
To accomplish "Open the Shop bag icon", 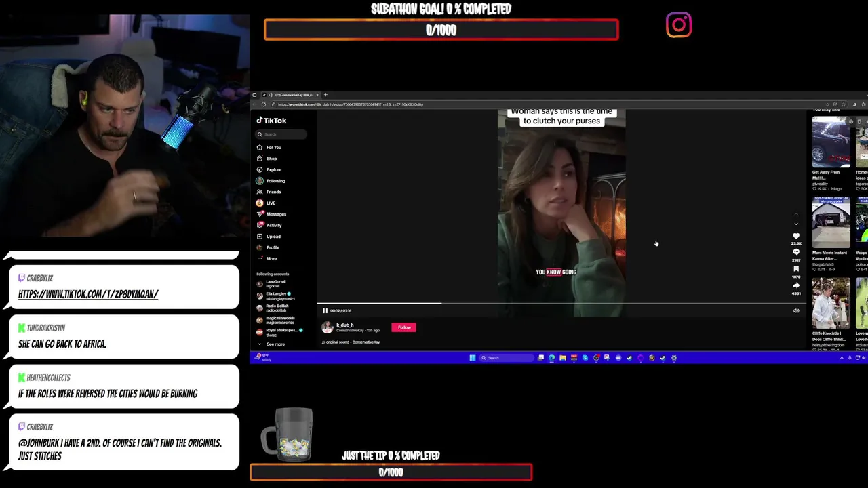I will (x=260, y=159).
